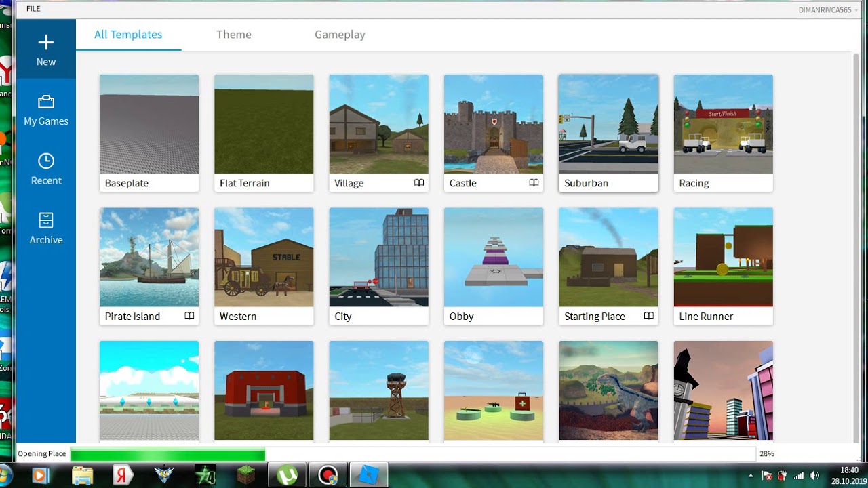Select the Castle template thumbnail

pos(494,124)
